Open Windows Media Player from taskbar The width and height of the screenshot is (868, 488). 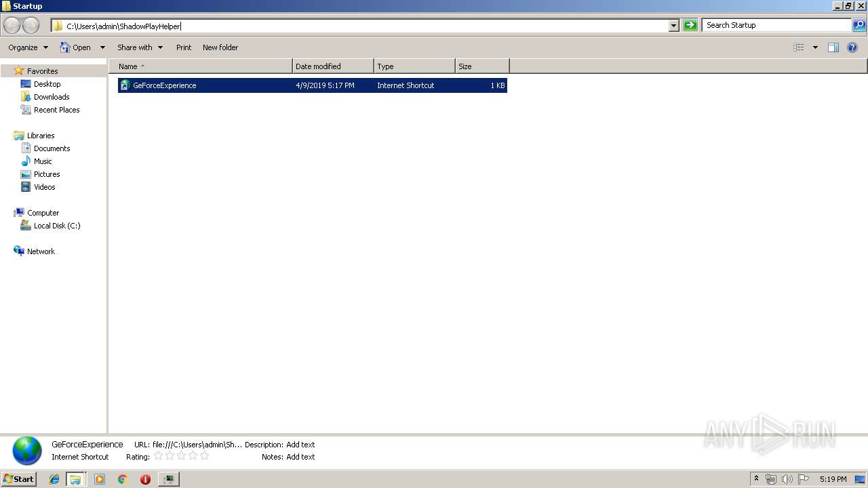(x=100, y=479)
